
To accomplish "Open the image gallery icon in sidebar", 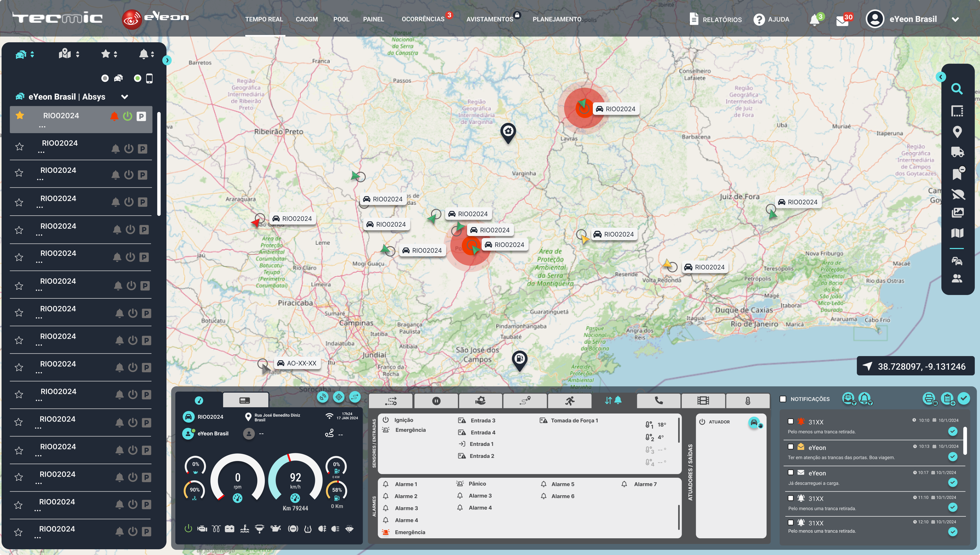I will (x=958, y=212).
